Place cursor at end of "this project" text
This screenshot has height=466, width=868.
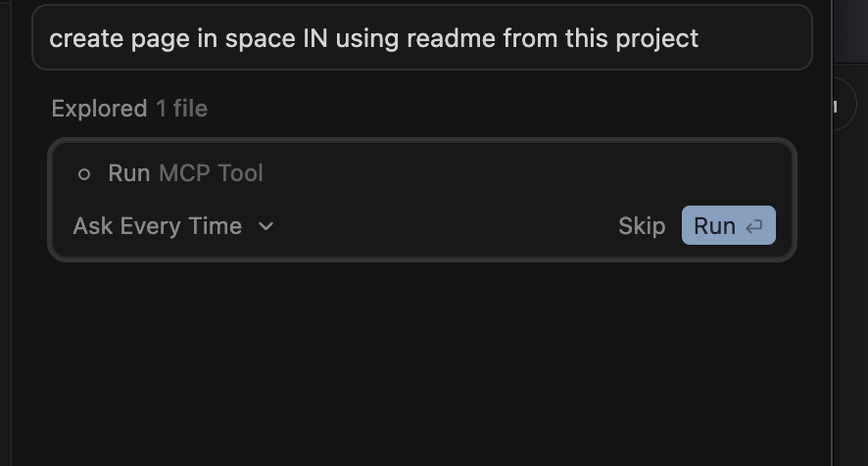pyautogui.click(x=699, y=38)
